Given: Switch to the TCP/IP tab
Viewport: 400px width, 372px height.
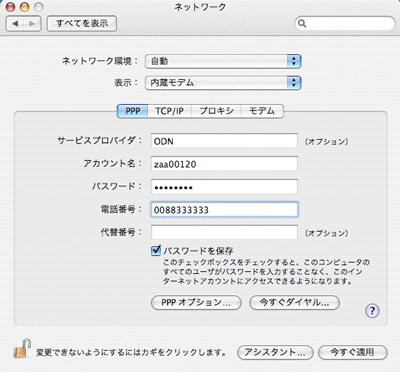Looking at the screenshot, I should coord(169,111).
